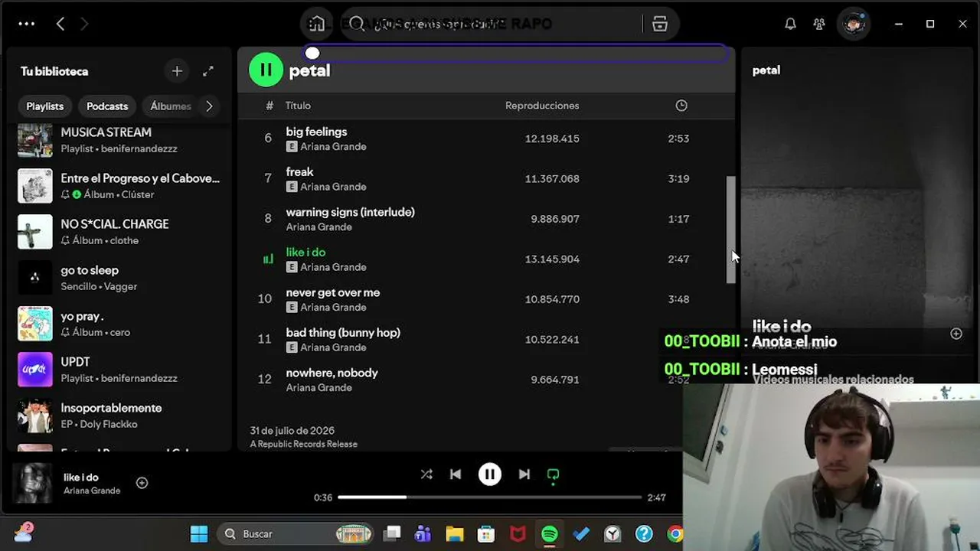This screenshot has height=551, width=980.
Task: Seek in the song progress bar
Action: [x=490, y=497]
